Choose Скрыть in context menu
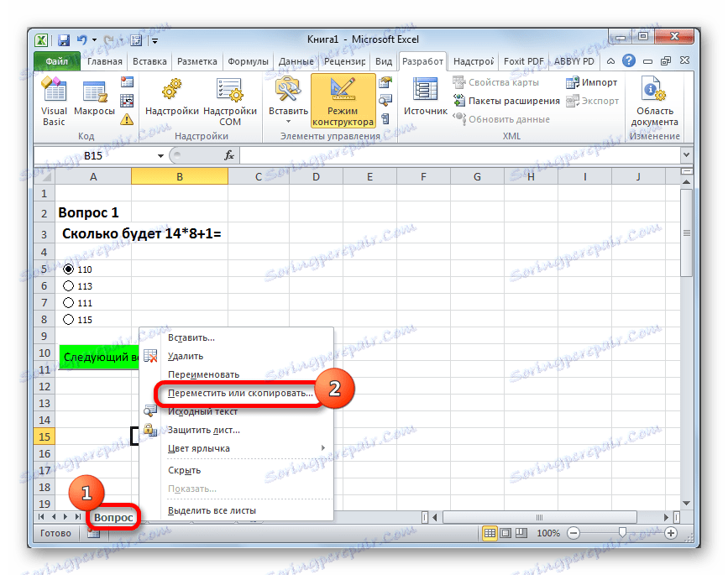This screenshot has width=728, height=575. pyautogui.click(x=237, y=470)
